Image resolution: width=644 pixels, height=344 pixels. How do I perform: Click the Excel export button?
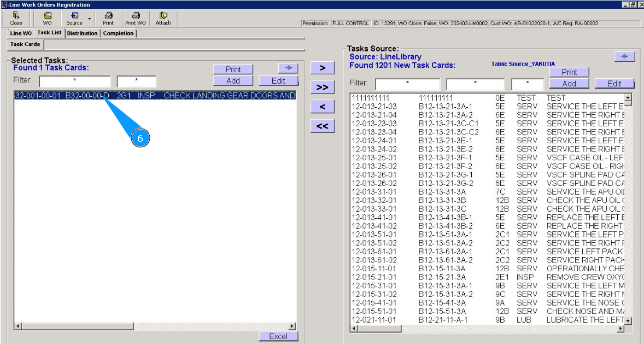[x=278, y=336]
